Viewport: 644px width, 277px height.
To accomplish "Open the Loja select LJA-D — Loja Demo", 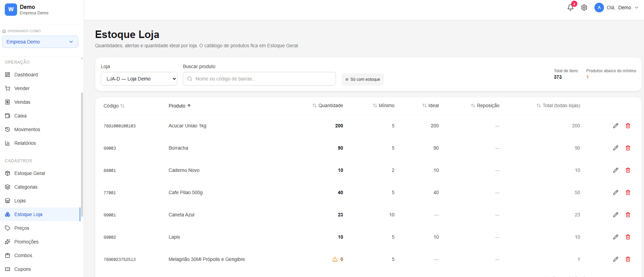I will (139, 79).
